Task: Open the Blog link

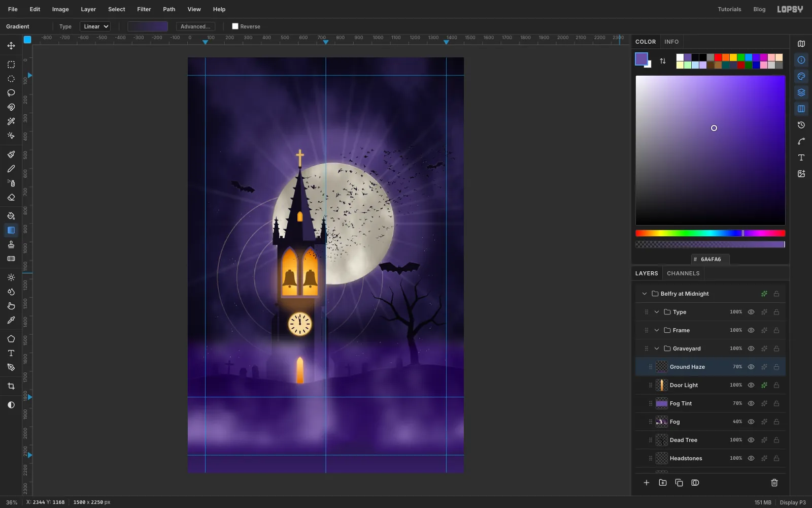Action: click(x=759, y=9)
